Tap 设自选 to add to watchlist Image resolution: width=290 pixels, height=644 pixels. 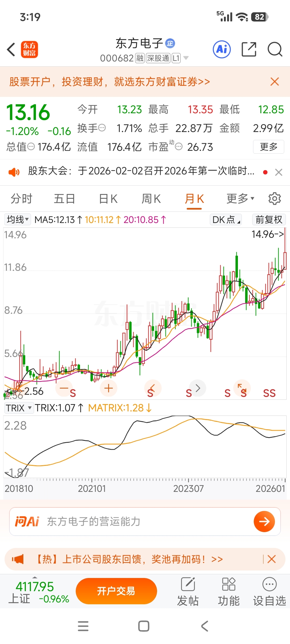click(x=269, y=592)
